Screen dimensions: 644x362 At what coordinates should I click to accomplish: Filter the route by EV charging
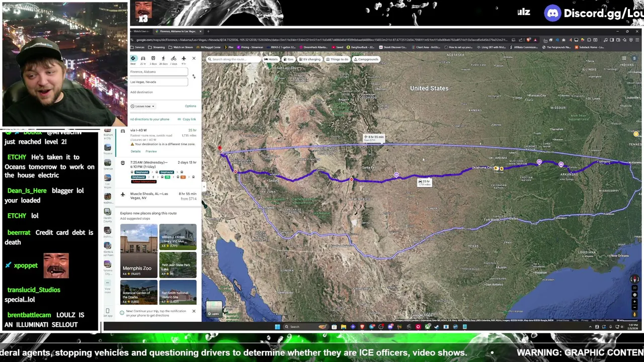click(x=310, y=59)
